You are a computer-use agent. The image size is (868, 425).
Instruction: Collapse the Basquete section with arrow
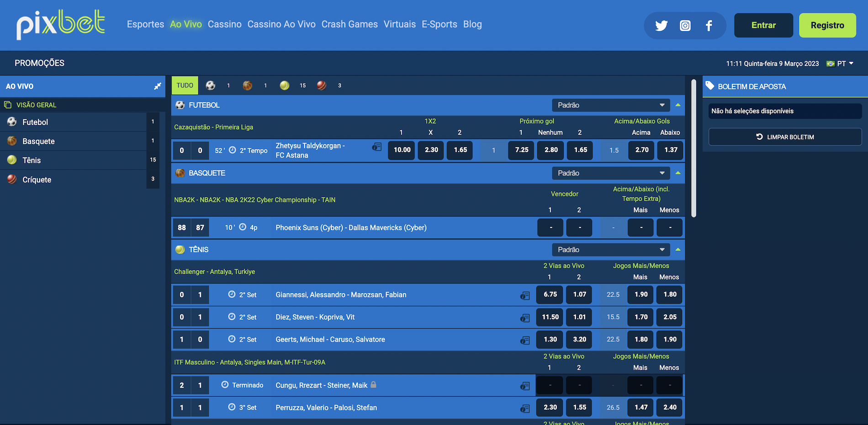[678, 173]
